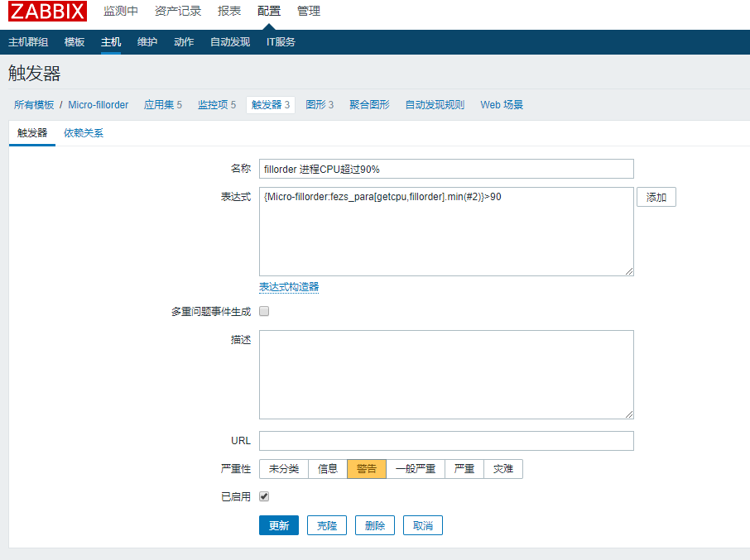This screenshot has height=560, width=750.
Task: Set severity to 警告
Action: 367,469
